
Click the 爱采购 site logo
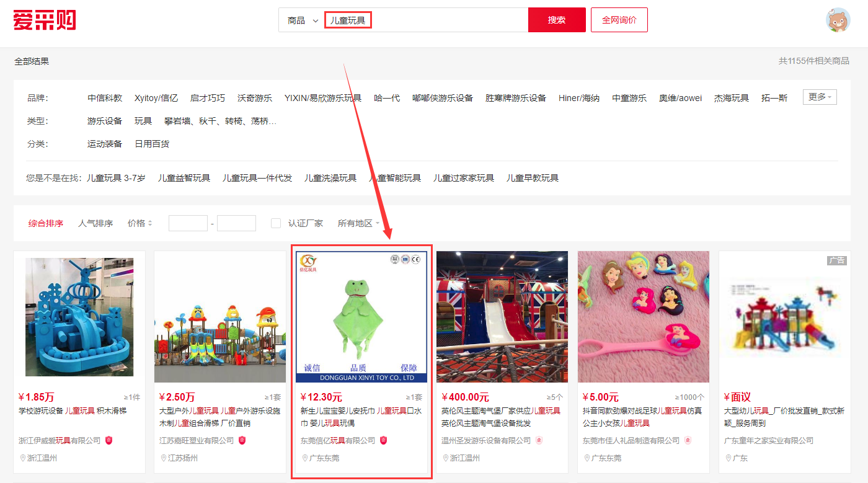click(44, 20)
